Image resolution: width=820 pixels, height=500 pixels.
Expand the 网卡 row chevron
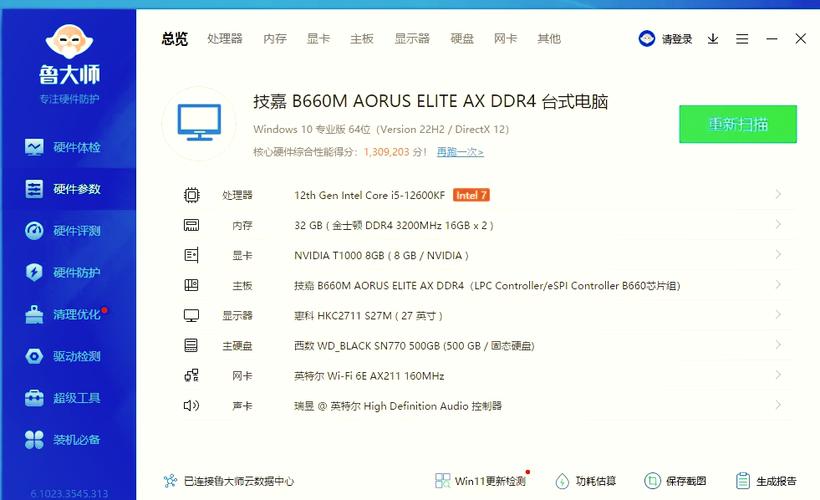pyautogui.click(x=778, y=375)
